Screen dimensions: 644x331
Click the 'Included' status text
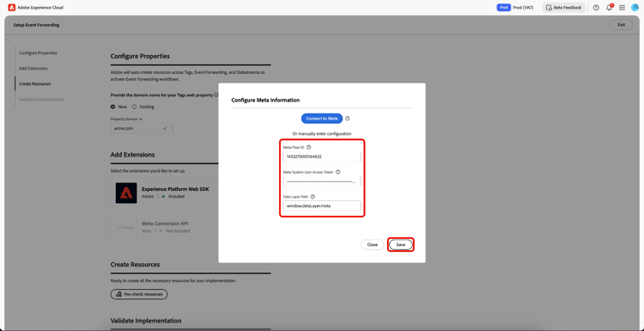[x=175, y=197]
